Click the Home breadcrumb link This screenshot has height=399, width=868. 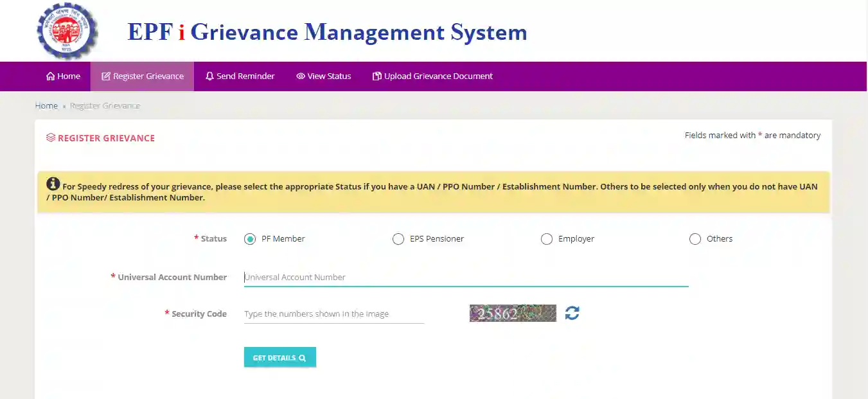tap(46, 105)
